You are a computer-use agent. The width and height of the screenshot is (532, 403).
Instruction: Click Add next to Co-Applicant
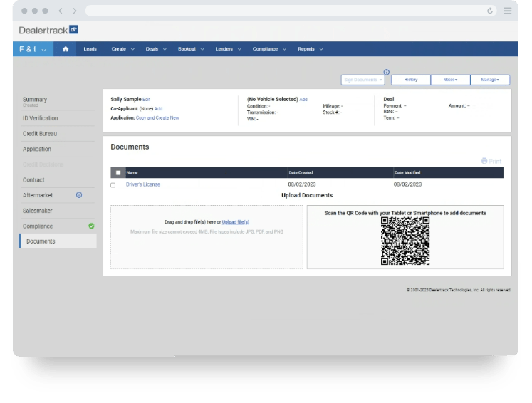pyautogui.click(x=158, y=108)
